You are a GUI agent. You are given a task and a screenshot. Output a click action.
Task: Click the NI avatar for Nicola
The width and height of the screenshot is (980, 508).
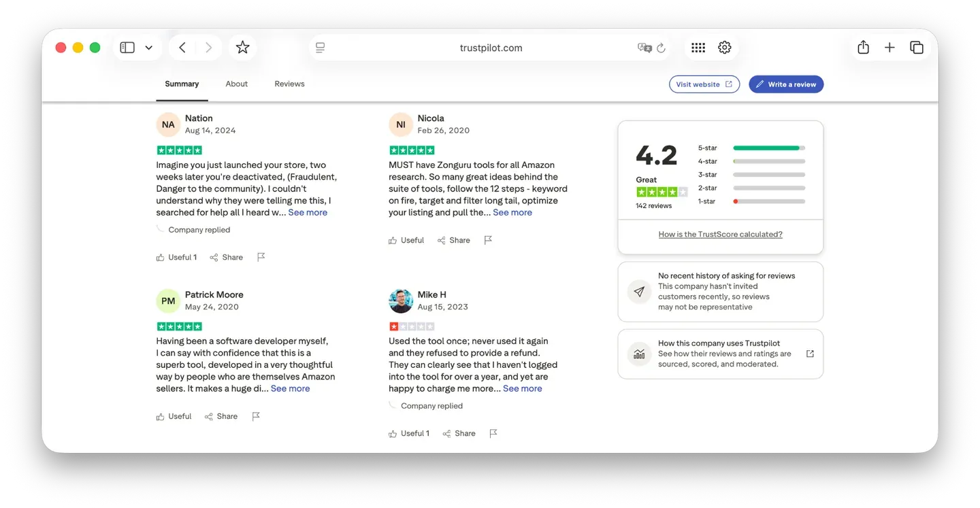(x=401, y=124)
